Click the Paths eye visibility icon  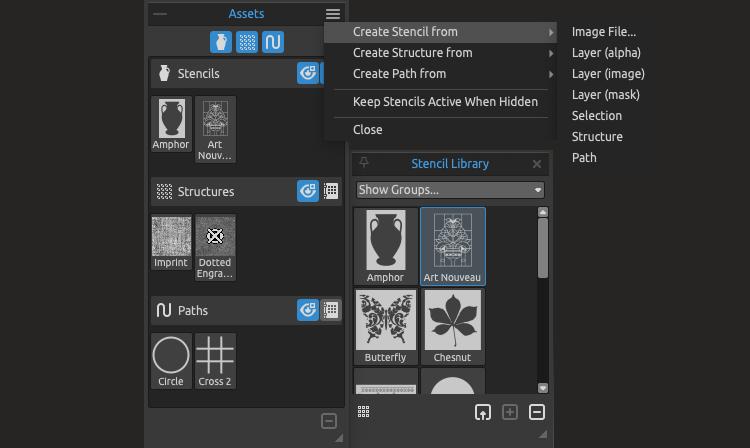coord(308,310)
